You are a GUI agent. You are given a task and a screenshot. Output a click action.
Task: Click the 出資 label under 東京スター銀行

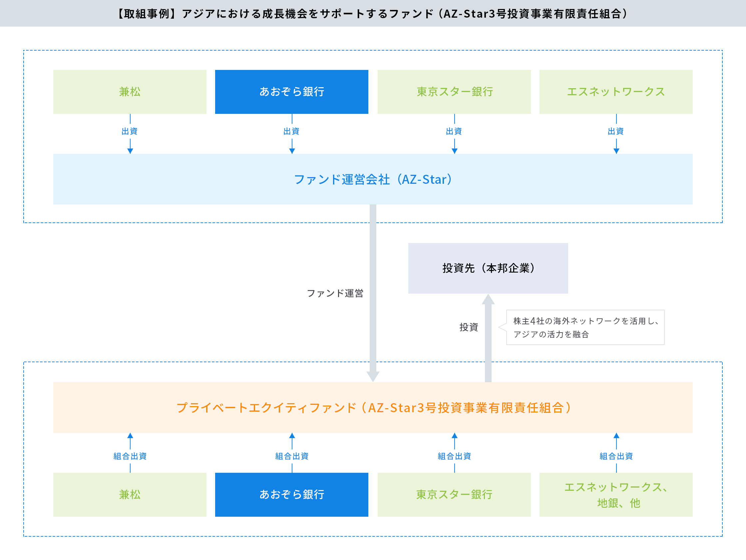tap(454, 131)
